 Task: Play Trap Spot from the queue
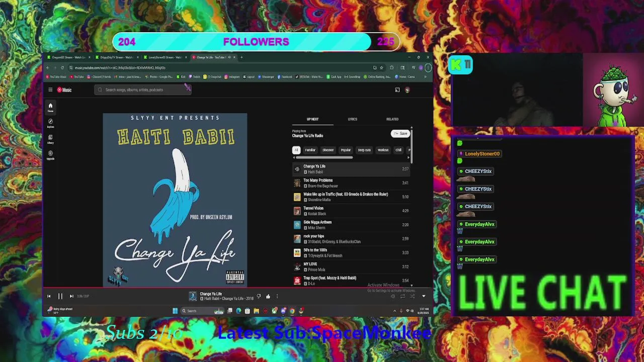[351, 281]
